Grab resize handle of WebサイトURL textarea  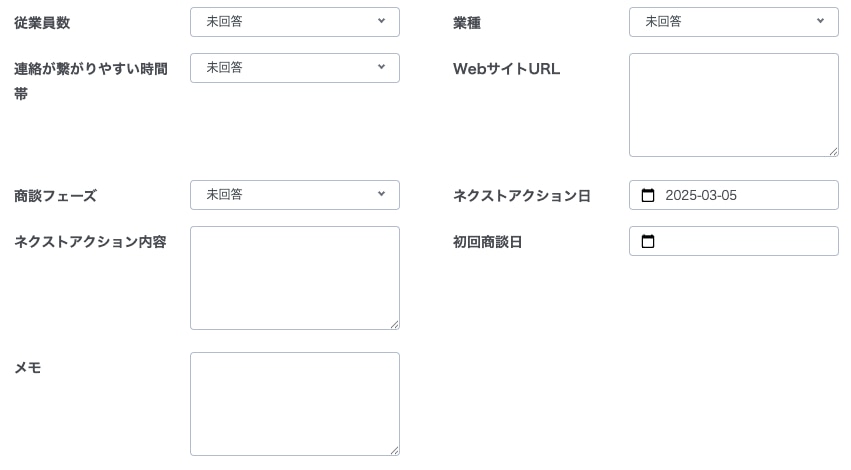pos(834,152)
